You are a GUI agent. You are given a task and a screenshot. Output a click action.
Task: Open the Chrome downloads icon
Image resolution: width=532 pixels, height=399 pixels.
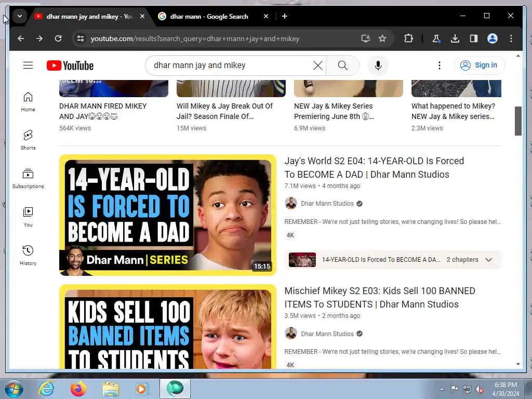455,38
